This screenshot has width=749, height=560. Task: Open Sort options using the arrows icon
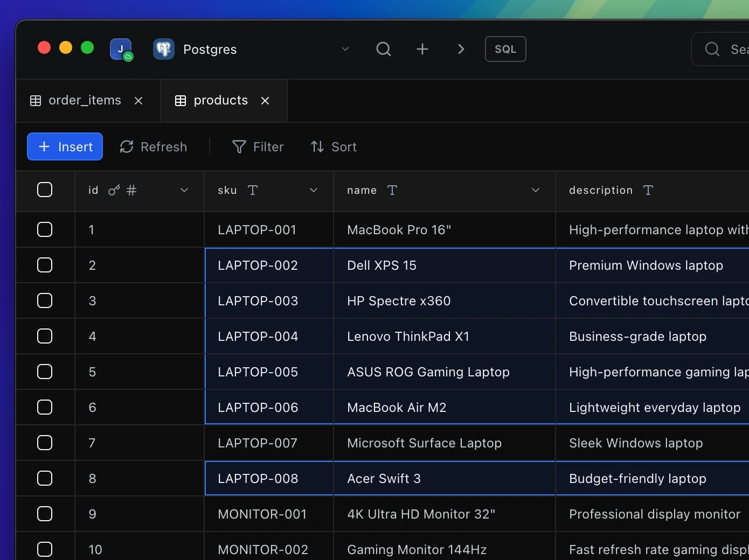(334, 146)
